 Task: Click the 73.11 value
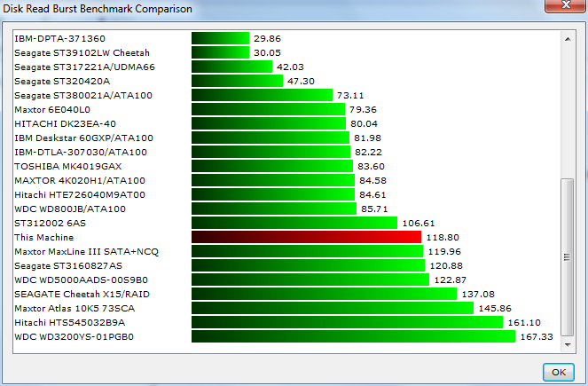pyautogui.click(x=350, y=96)
